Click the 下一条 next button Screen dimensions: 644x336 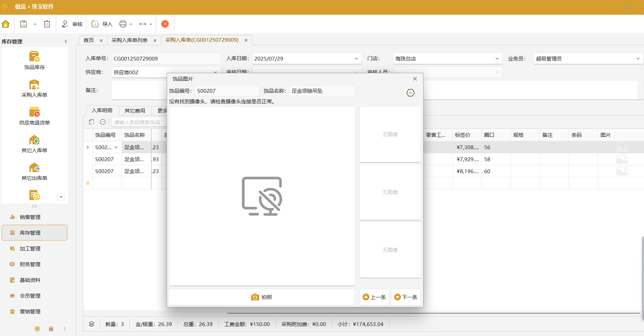(x=406, y=297)
